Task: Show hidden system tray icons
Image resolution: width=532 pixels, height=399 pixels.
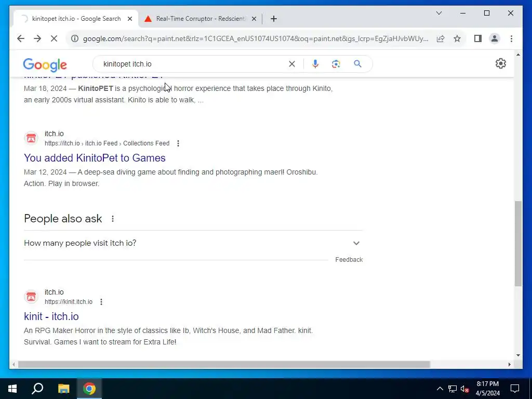Action: pos(440,389)
